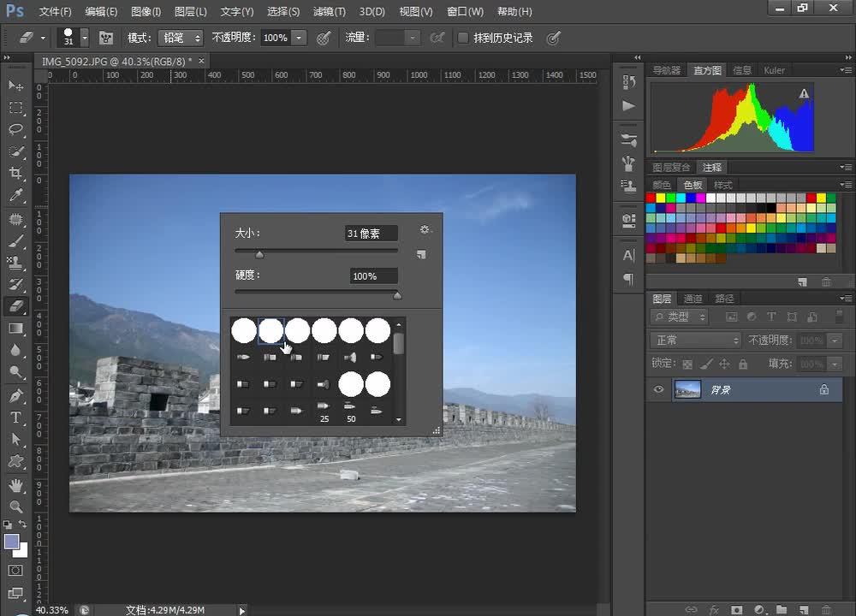Select the Pen tool

pos(15,395)
